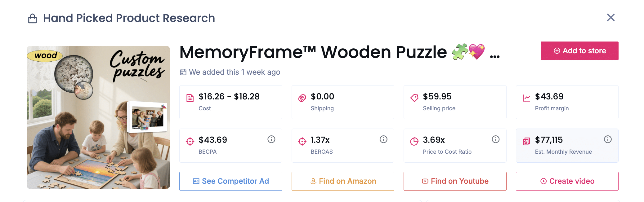Click the Profit margin chart icon

click(x=526, y=98)
